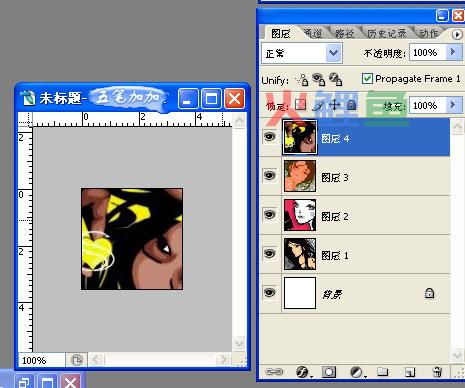The height and width of the screenshot is (388, 465).
Task: Click the fill 100% value field
Action: pyautogui.click(x=427, y=105)
